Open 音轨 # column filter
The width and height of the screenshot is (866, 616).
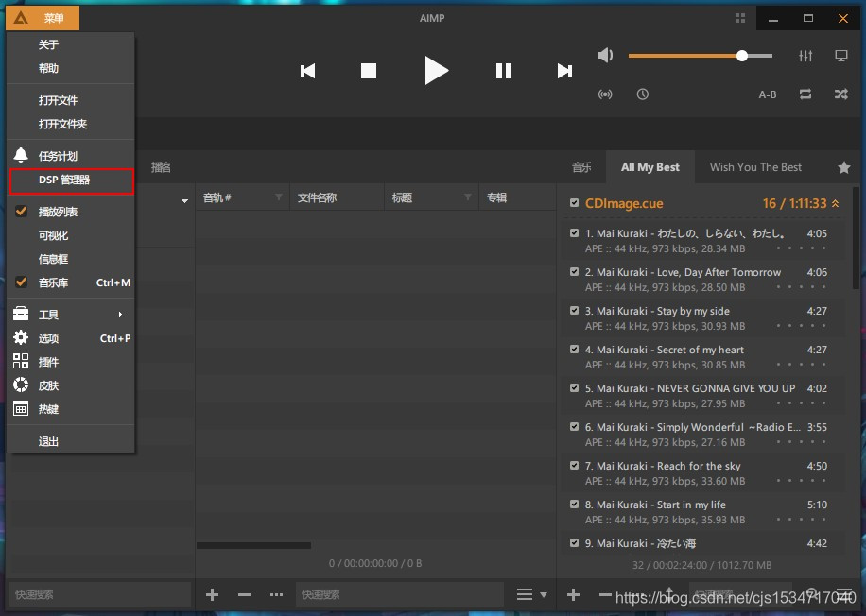pos(279,197)
